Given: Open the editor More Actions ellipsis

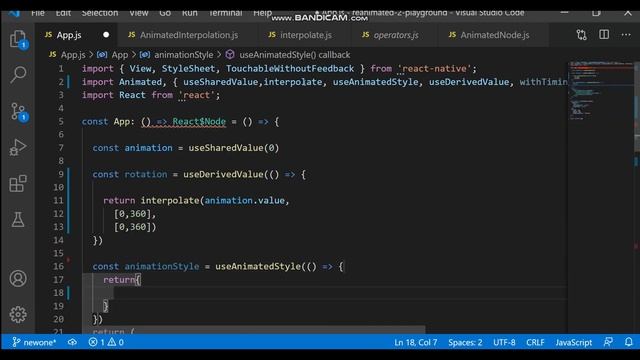Looking at the screenshot, I should (626, 35).
